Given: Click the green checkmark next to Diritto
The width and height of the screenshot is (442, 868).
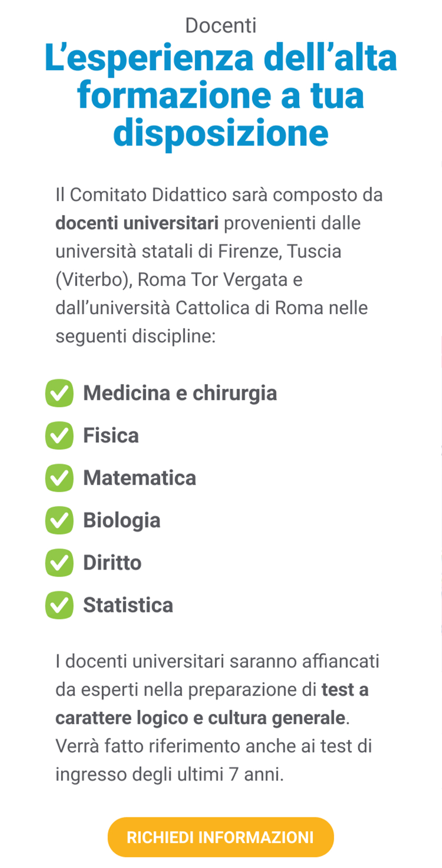Looking at the screenshot, I should (59, 563).
